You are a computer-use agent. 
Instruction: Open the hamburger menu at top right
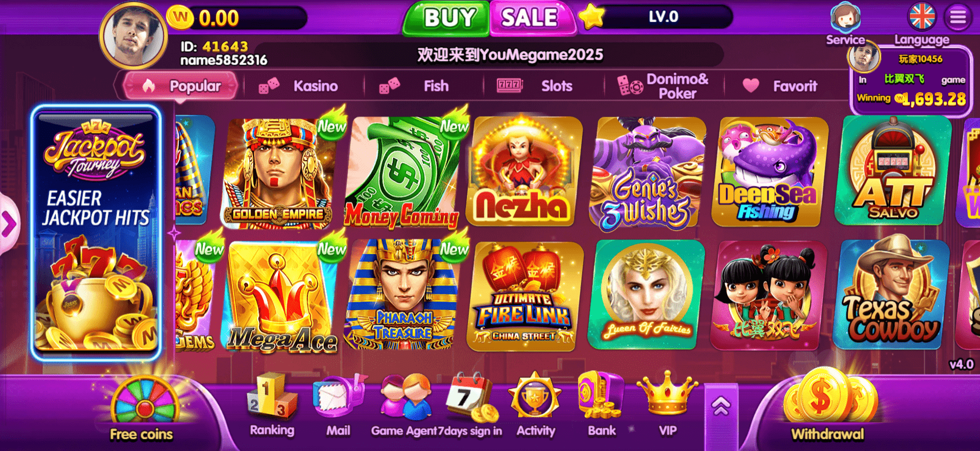958,17
